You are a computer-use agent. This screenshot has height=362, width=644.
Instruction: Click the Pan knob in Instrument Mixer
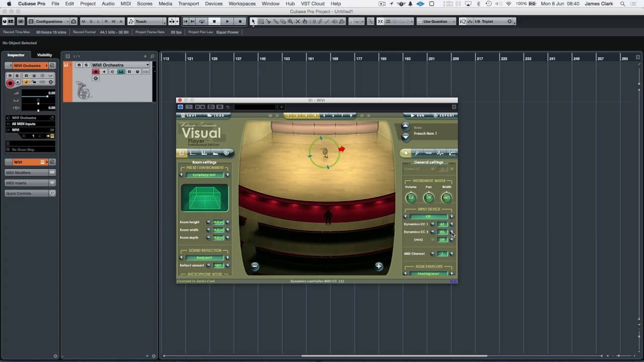click(428, 198)
